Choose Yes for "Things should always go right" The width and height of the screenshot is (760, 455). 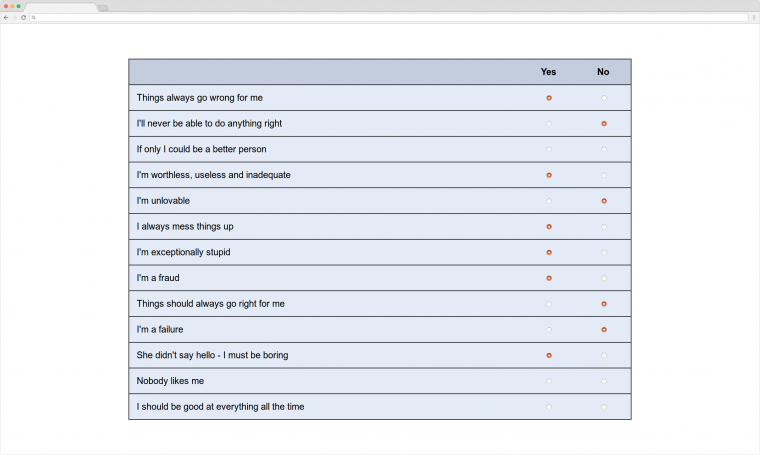549,304
